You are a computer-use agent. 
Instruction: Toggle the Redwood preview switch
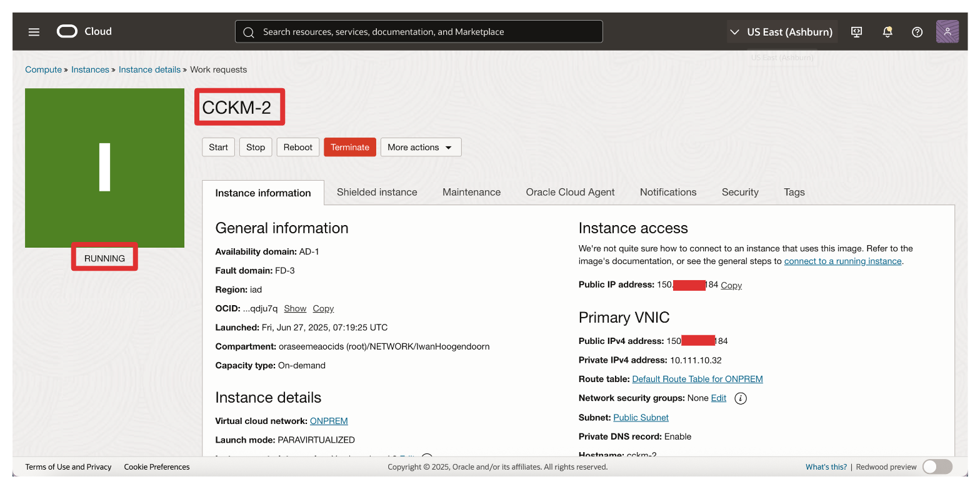937,466
